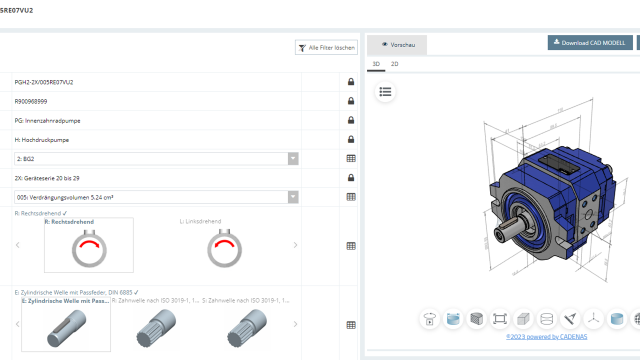The height and width of the screenshot is (360, 640).
Task: Select the R: Rechtsdrehend rotation option
Action: click(x=89, y=245)
